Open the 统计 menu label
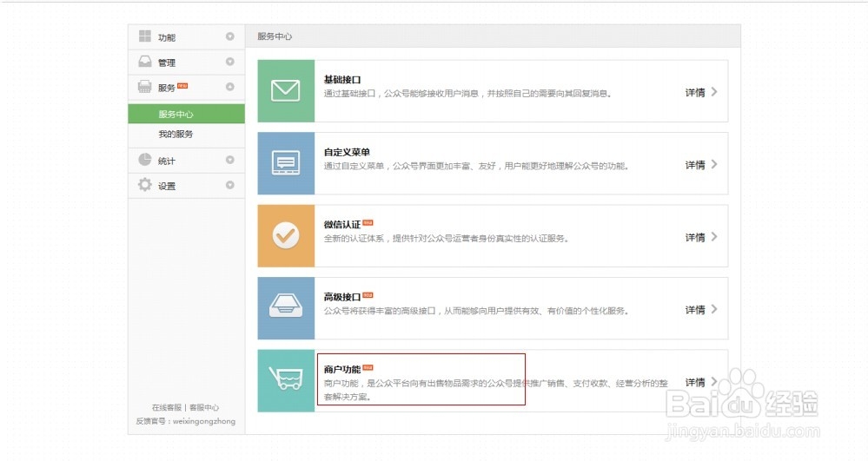This screenshot has width=868, height=461. (x=167, y=161)
